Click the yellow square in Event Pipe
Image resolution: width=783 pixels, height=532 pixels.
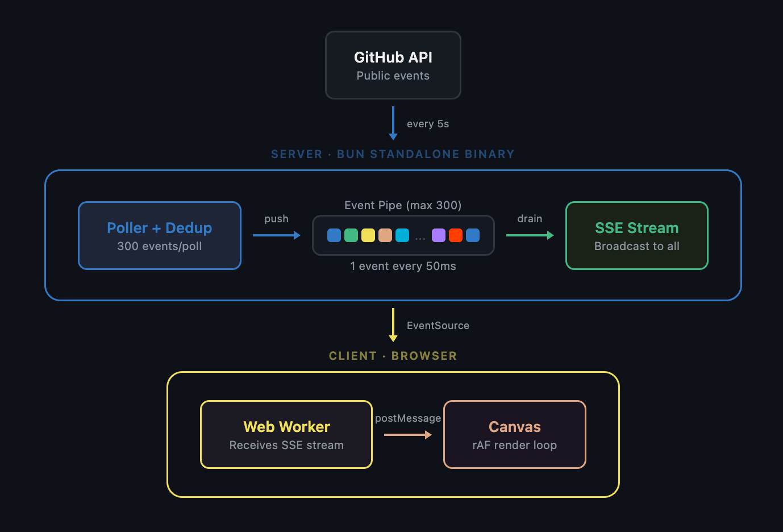tap(368, 235)
